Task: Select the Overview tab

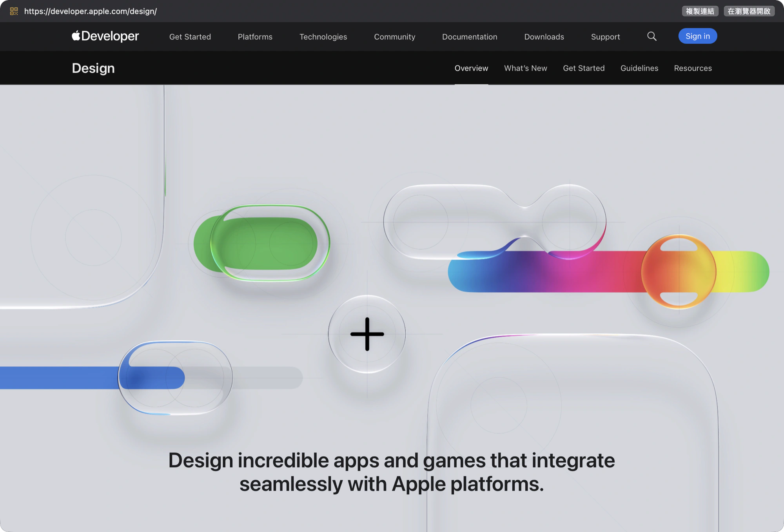Action: (x=471, y=68)
